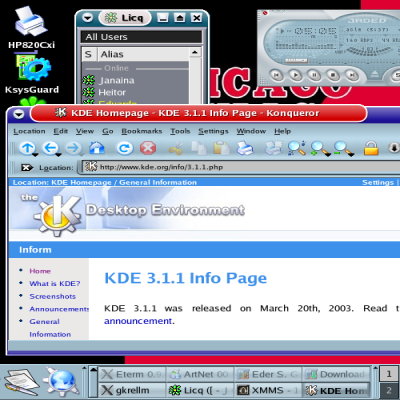
Task: Open the Announcements sidebar link
Action: [x=59, y=309]
